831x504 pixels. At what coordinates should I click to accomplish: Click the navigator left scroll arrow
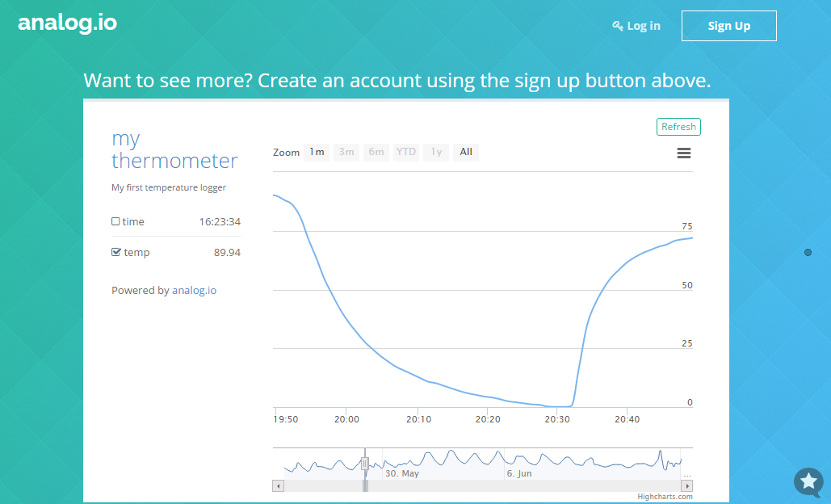pos(279,486)
